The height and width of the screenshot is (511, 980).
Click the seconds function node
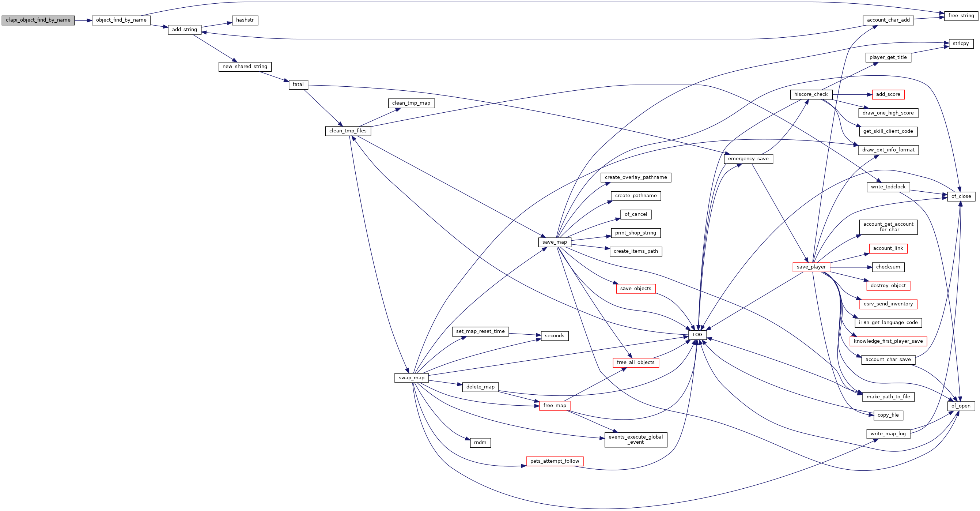pos(555,336)
